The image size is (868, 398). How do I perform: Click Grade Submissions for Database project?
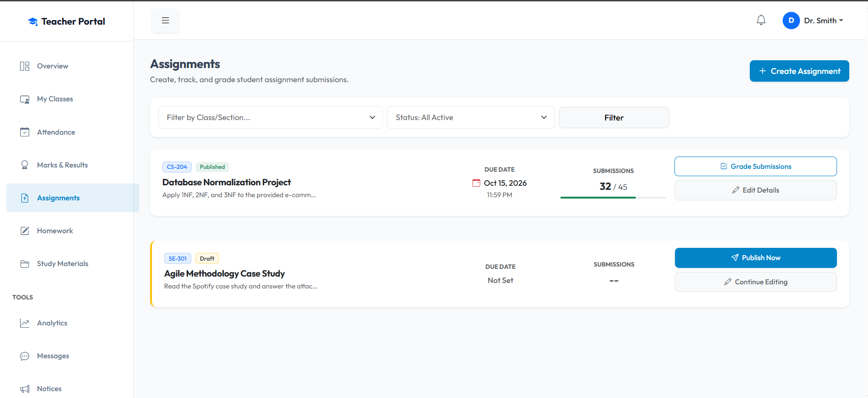coord(755,167)
